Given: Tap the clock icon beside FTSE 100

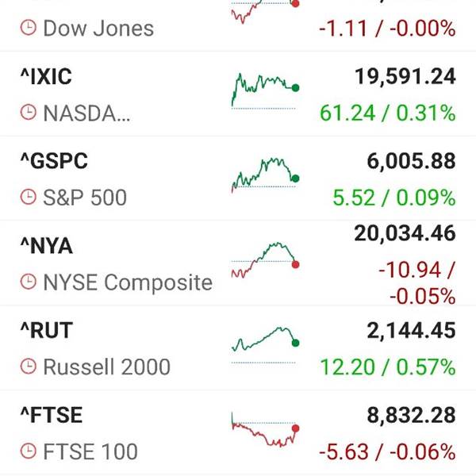Looking at the screenshot, I should pos(29,451).
